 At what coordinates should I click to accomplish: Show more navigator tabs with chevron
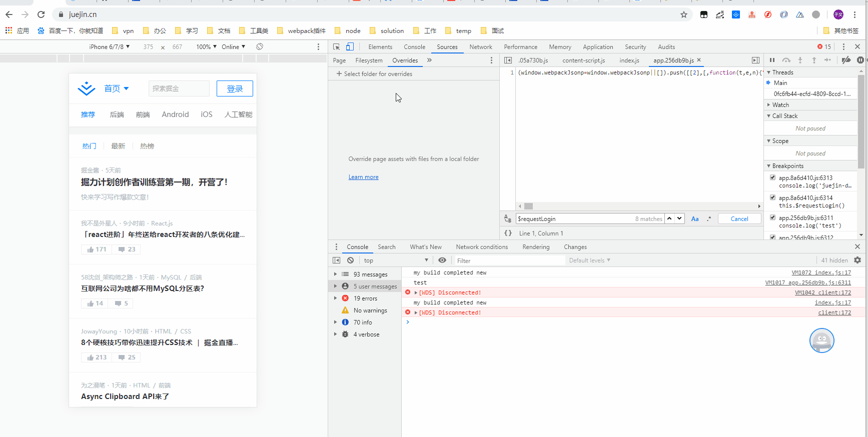tap(429, 60)
